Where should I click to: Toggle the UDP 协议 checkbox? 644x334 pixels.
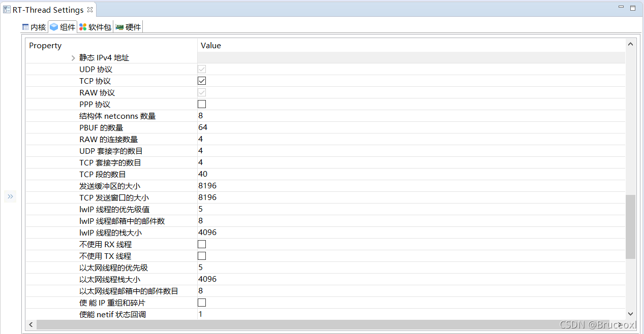click(x=202, y=69)
